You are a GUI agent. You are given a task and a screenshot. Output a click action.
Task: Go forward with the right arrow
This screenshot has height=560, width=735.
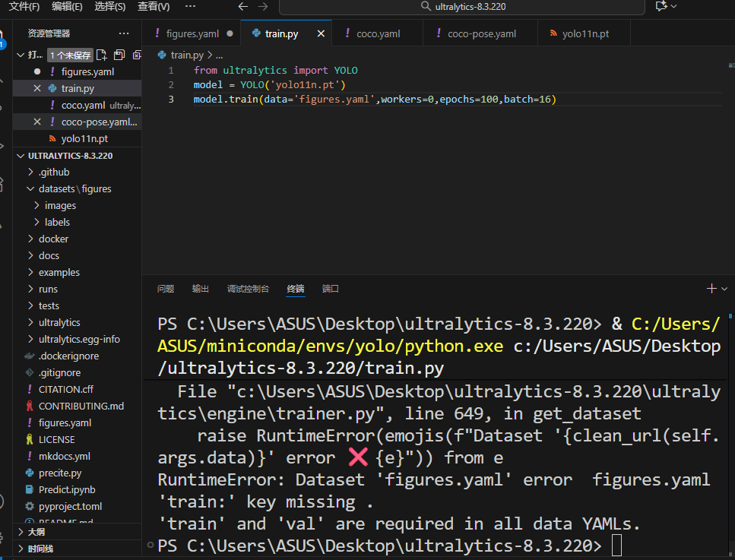[x=263, y=7]
